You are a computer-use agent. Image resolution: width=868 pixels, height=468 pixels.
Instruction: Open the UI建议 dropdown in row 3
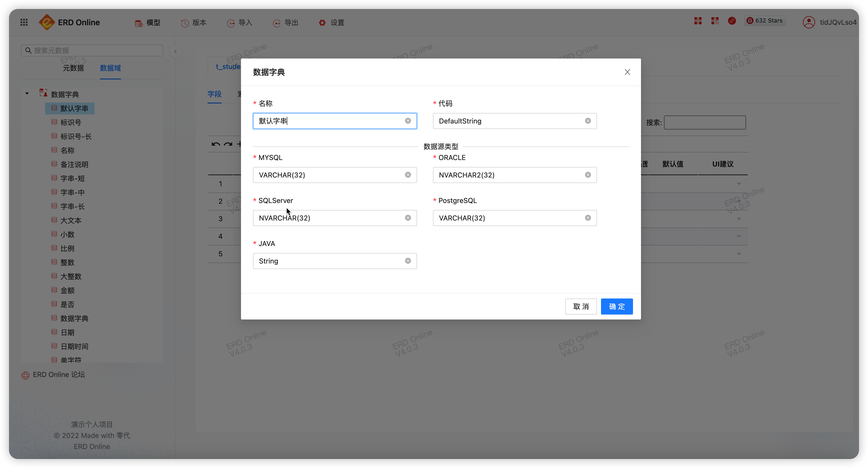[738, 219]
